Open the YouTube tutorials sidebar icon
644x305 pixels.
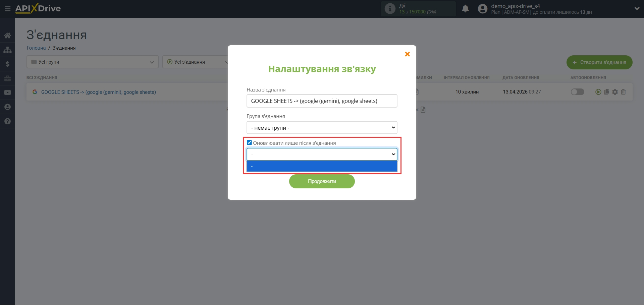[x=7, y=93]
